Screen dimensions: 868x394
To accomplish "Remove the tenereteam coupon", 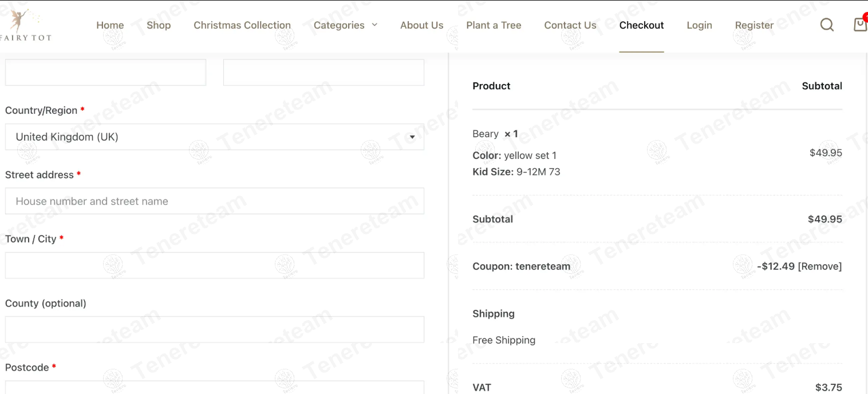I will point(820,266).
